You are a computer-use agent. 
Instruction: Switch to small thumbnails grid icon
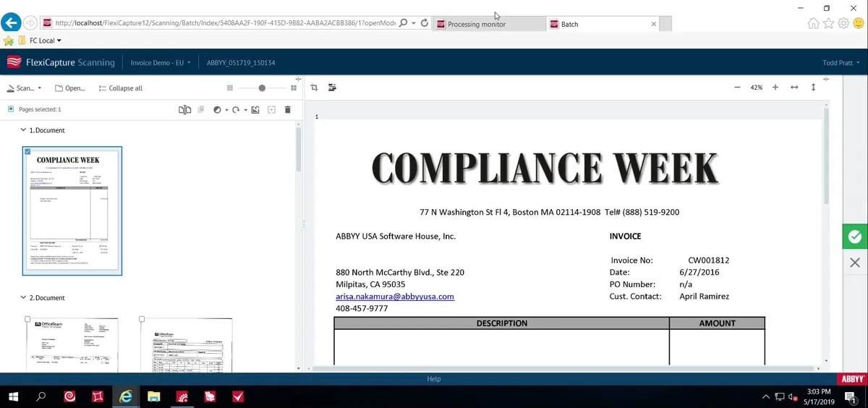pyautogui.click(x=230, y=88)
